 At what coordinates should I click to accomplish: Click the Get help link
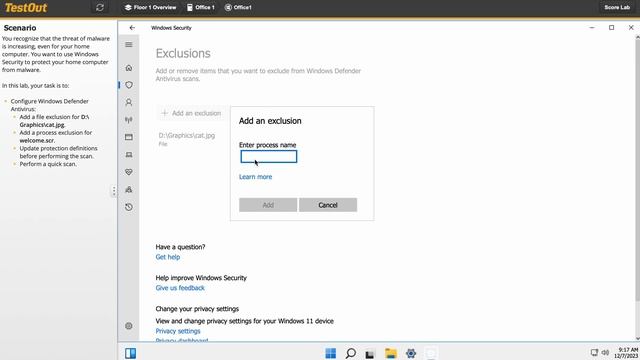168,257
